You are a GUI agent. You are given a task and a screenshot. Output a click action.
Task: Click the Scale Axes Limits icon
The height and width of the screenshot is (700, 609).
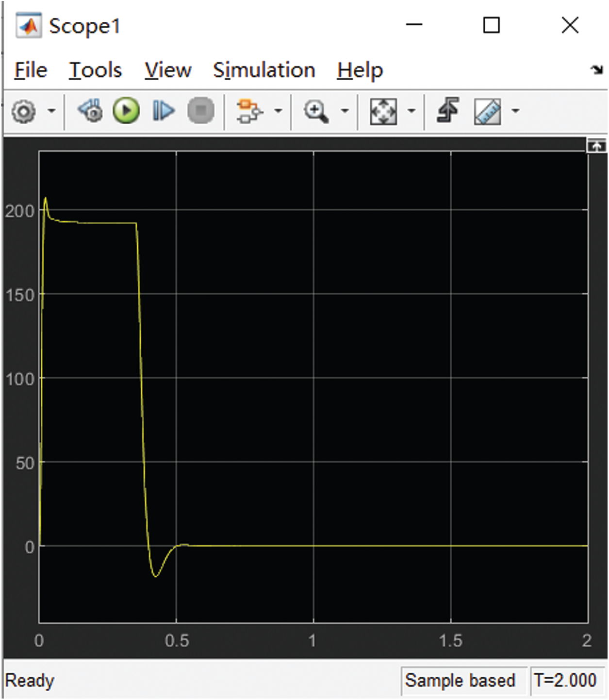pos(383,111)
